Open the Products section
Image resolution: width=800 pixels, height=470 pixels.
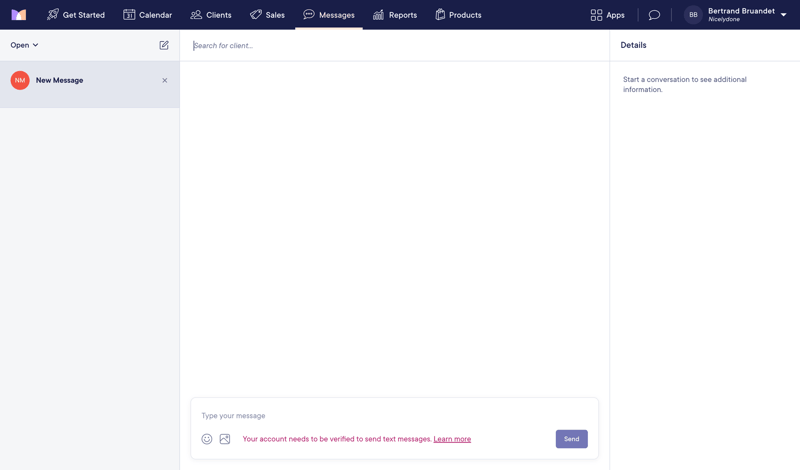458,15
